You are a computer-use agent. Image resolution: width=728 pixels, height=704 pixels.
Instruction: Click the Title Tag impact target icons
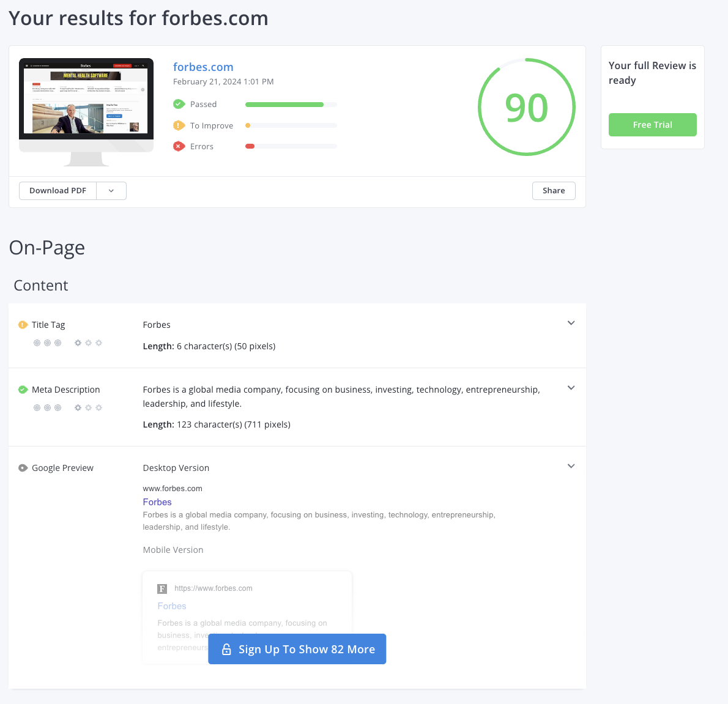click(x=47, y=343)
